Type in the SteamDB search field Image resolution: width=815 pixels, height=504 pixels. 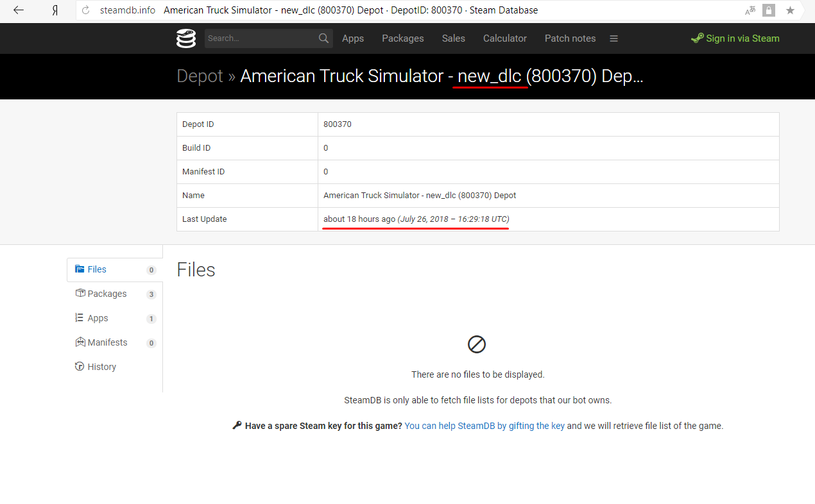pos(260,38)
